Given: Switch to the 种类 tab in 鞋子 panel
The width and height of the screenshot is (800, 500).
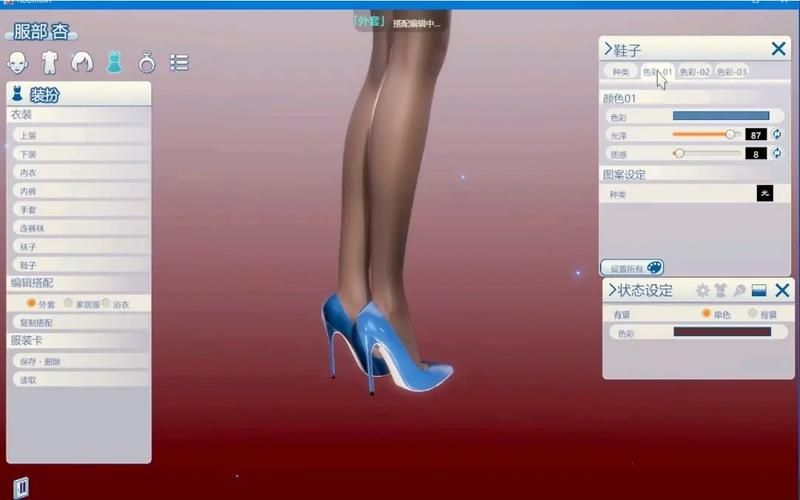Looking at the screenshot, I should tap(620, 72).
